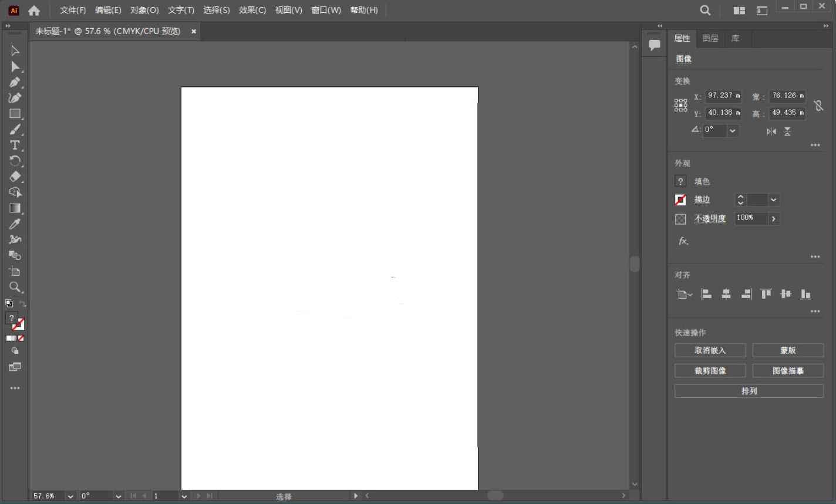Viewport: 836px width, 504px height.
Task: Open the zoom level dropdown at bottom
Action: 70,496
